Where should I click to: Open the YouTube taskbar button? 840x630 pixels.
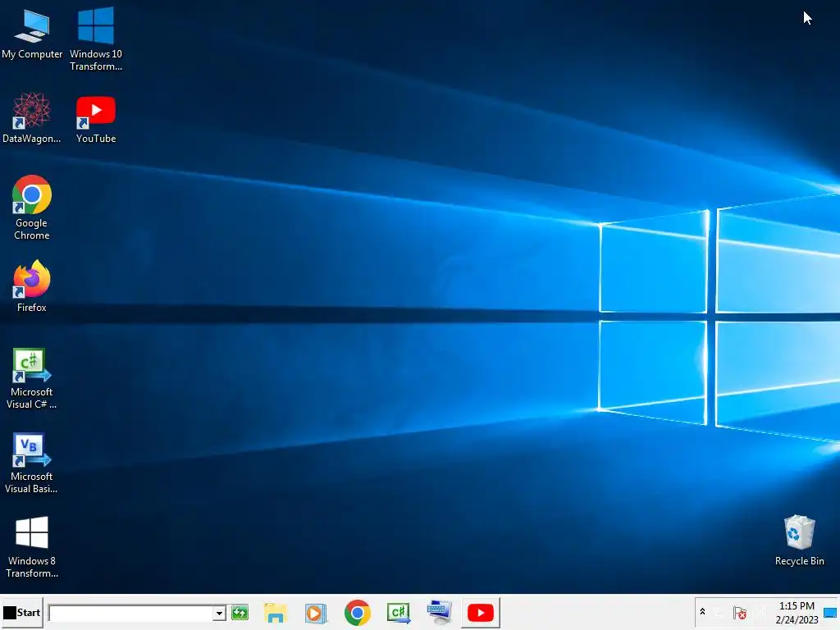pos(481,613)
